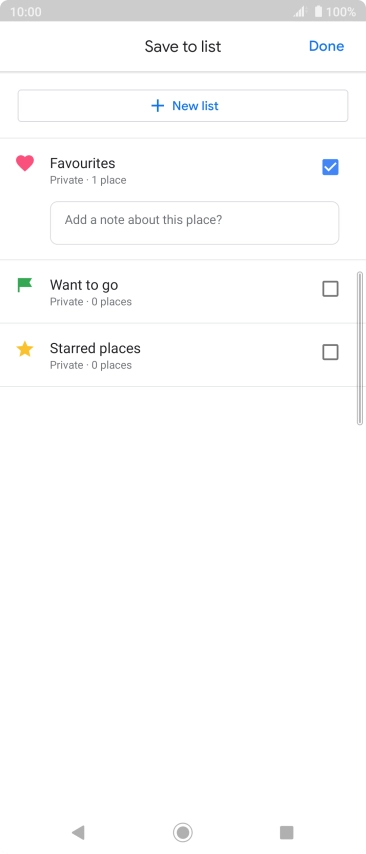Tap the signal strength icon
The width and height of the screenshot is (366, 854).
[300, 11]
